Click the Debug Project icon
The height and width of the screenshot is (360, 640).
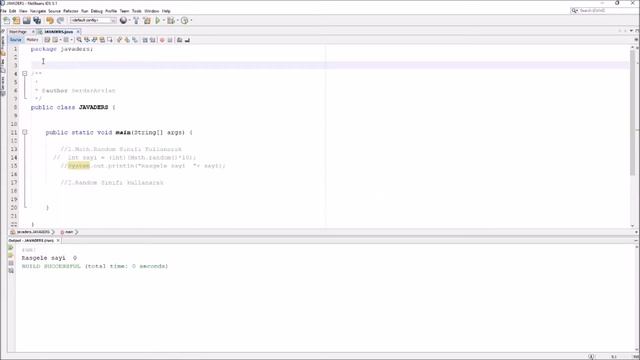tap(171, 20)
